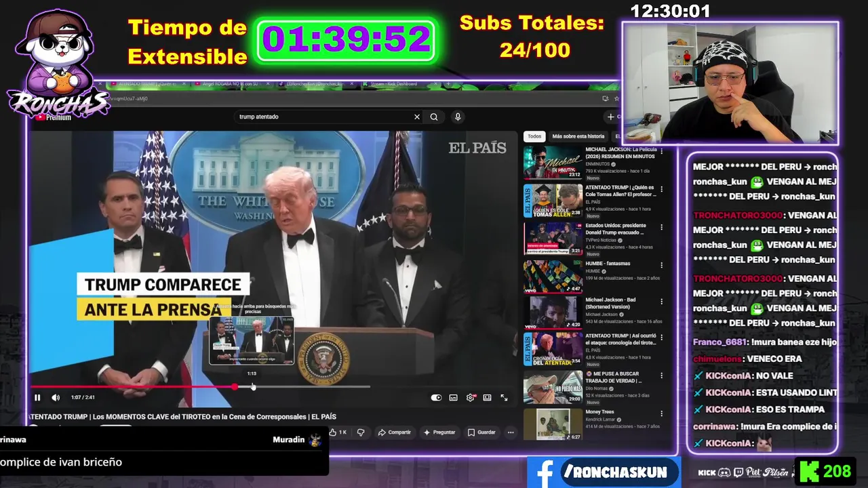868x488 pixels.
Task: Open options menu for Cole Tomas Allen video
Action: pos(662,188)
